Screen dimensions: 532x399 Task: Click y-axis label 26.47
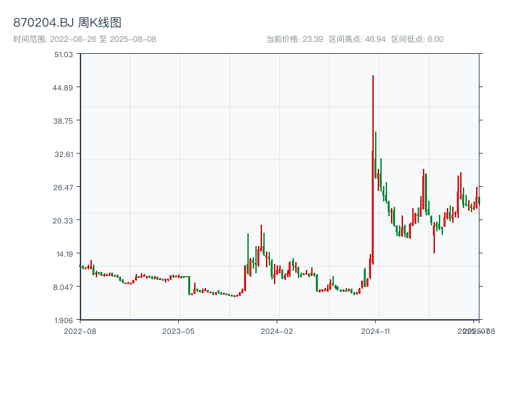pyautogui.click(x=63, y=188)
